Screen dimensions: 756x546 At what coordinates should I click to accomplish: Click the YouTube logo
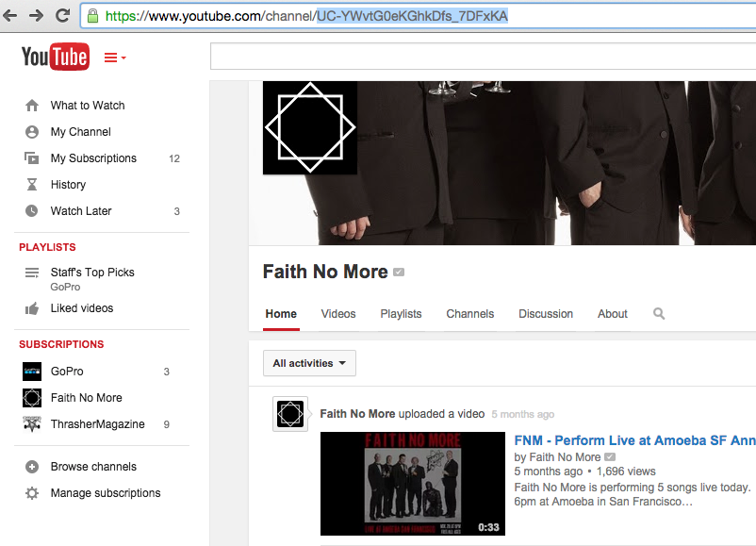56,57
